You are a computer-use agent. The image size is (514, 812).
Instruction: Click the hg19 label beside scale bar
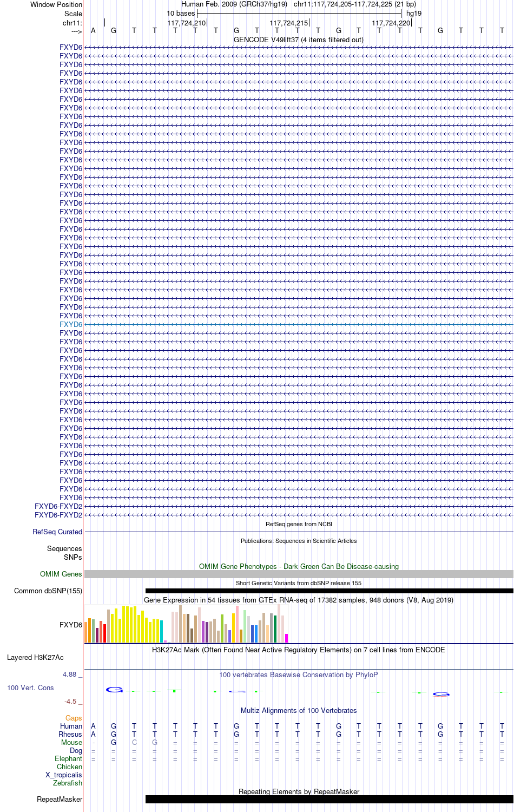(x=414, y=13)
